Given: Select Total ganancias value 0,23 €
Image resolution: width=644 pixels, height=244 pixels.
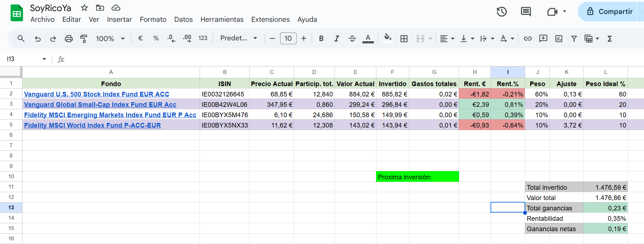Looking at the screenshot, I should coord(605,208).
